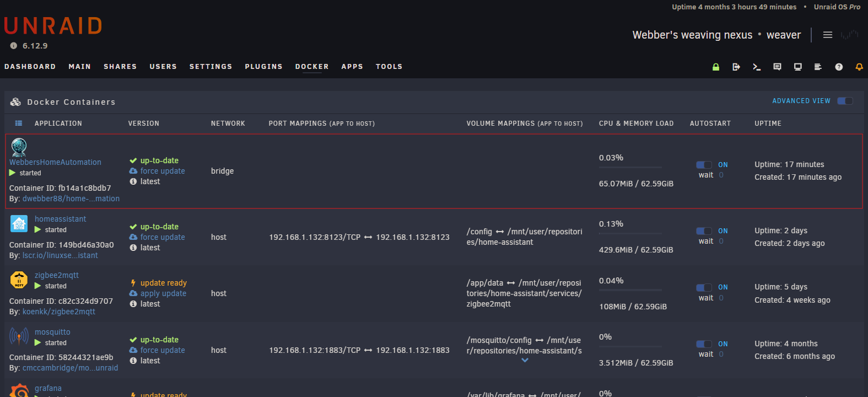The image size is (868, 397).
Task: Open the homeassistant container name link
Action: [61, 219]
